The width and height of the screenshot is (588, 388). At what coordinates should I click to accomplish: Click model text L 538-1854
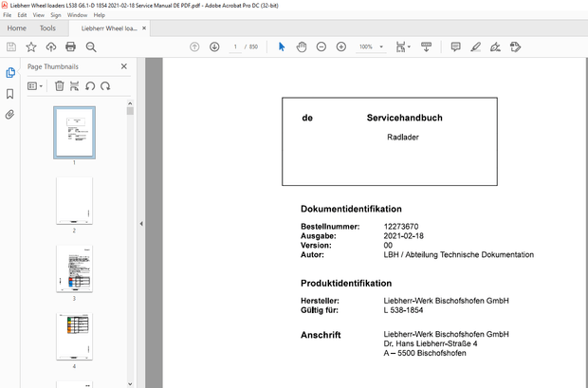403,310
